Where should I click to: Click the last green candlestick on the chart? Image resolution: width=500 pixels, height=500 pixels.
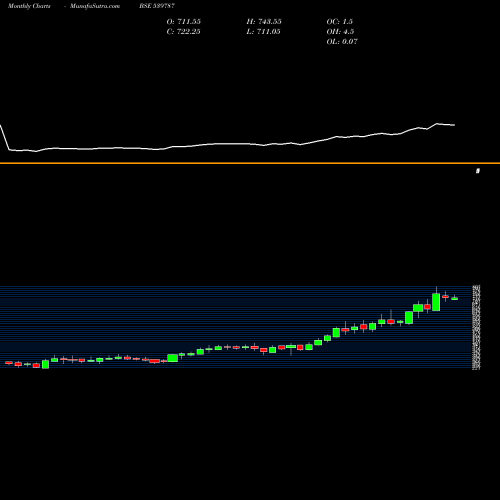(x=455, y=299)
